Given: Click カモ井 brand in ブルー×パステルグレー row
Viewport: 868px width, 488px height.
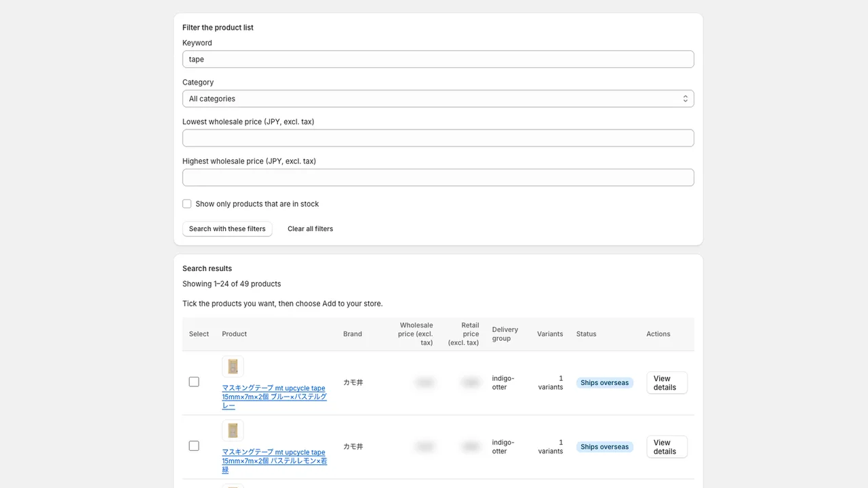Looking at the screenshot, I should 353,382.
